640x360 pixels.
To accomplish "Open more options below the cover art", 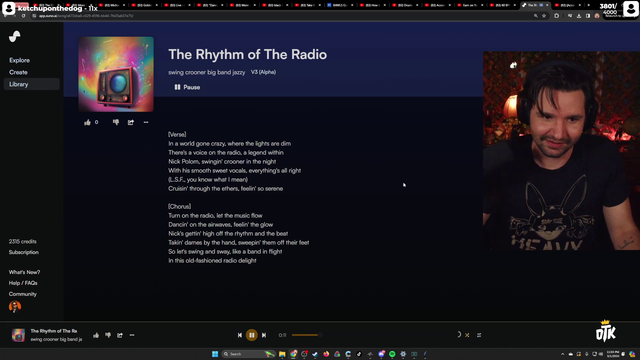I will pyautogui.click(x=146, y=122).
